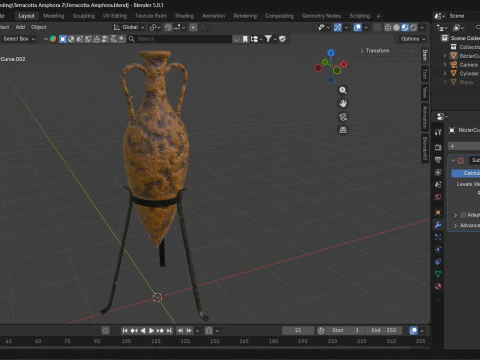Click the Catmull-Clark subdivision type button
This screenshot has height=360, width=480.
pyautogui.click(x=466, y=173)
